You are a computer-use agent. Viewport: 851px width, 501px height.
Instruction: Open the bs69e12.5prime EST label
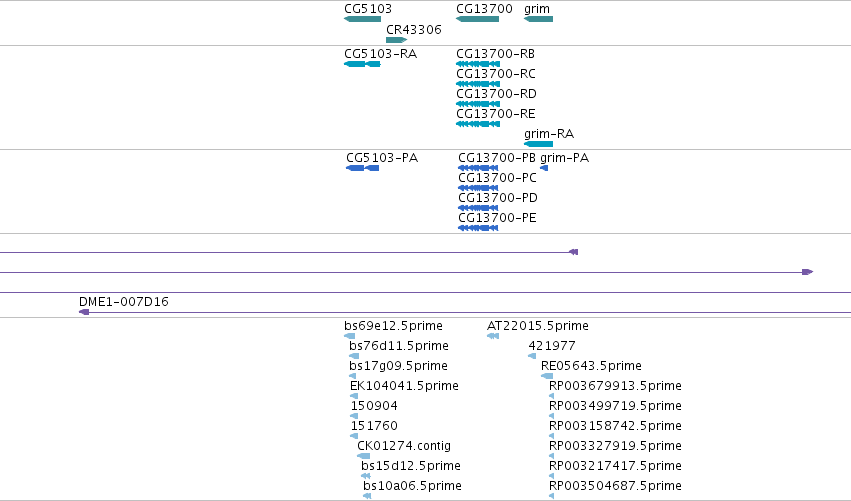[x=393, y=326]
